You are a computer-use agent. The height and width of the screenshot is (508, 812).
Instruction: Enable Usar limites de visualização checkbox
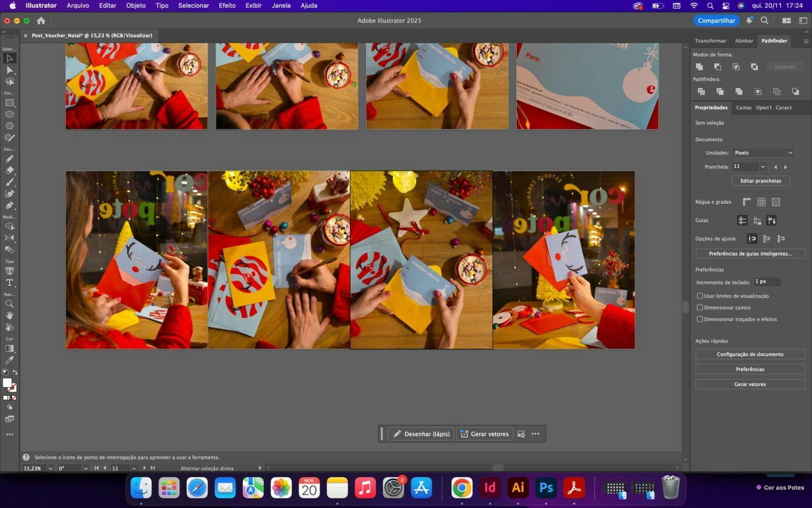pos(700,296)
